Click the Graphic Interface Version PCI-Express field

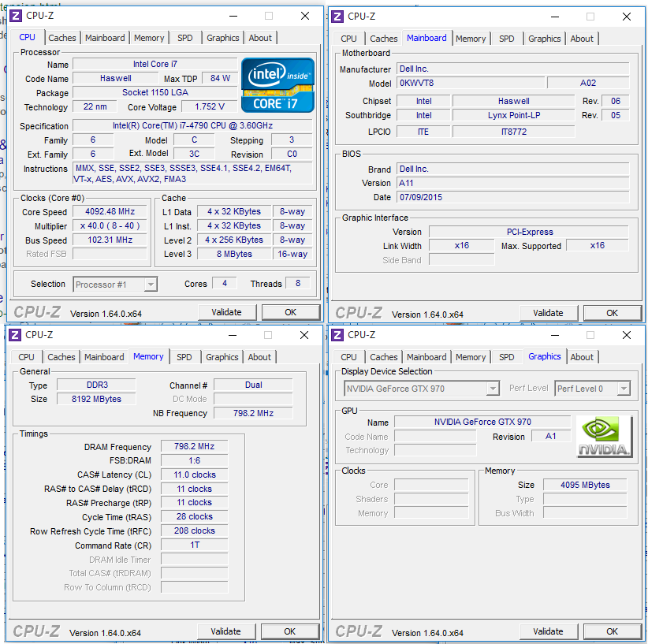(x=529, y=232)
